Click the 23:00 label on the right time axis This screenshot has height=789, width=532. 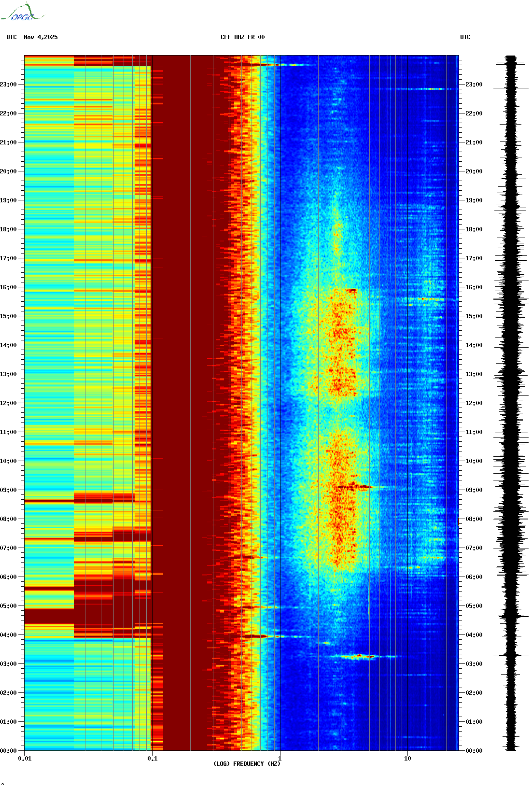click(474, 85)
